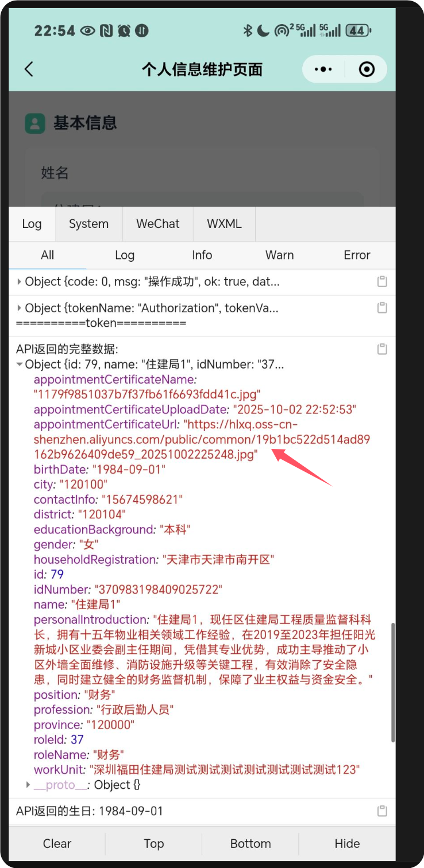The height and width of the screenshot is (868, 424).
Task: Tap the back arrow in header
Action: (x=29, y=69)
